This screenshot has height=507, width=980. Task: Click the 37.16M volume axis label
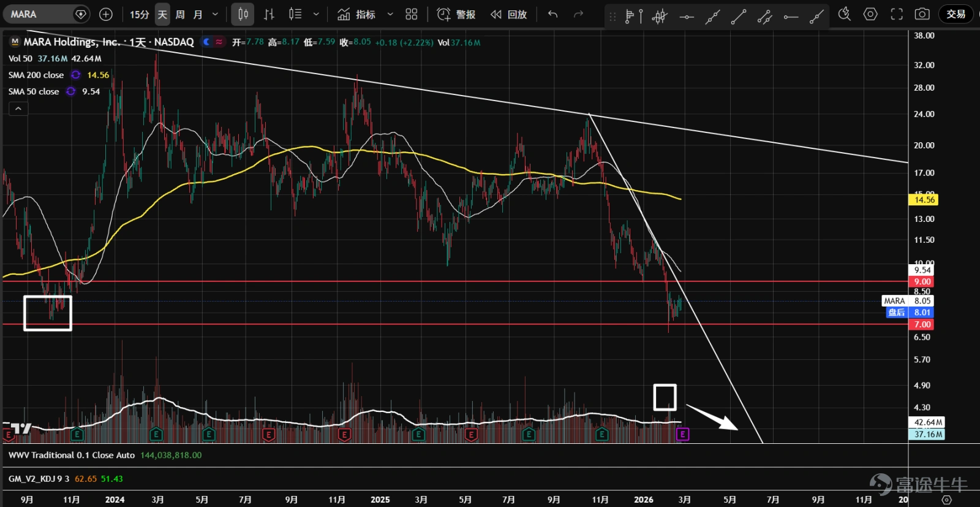tap(927, 434)
